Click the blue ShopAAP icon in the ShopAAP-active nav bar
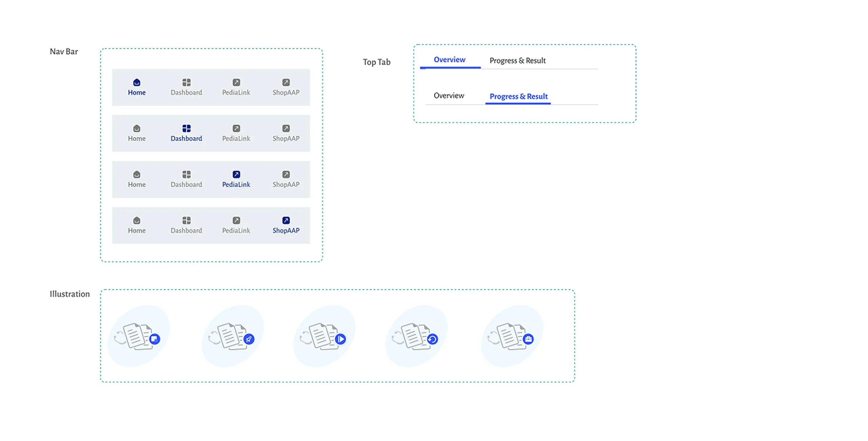Screen dimensions: 868x441 [286, 220]
